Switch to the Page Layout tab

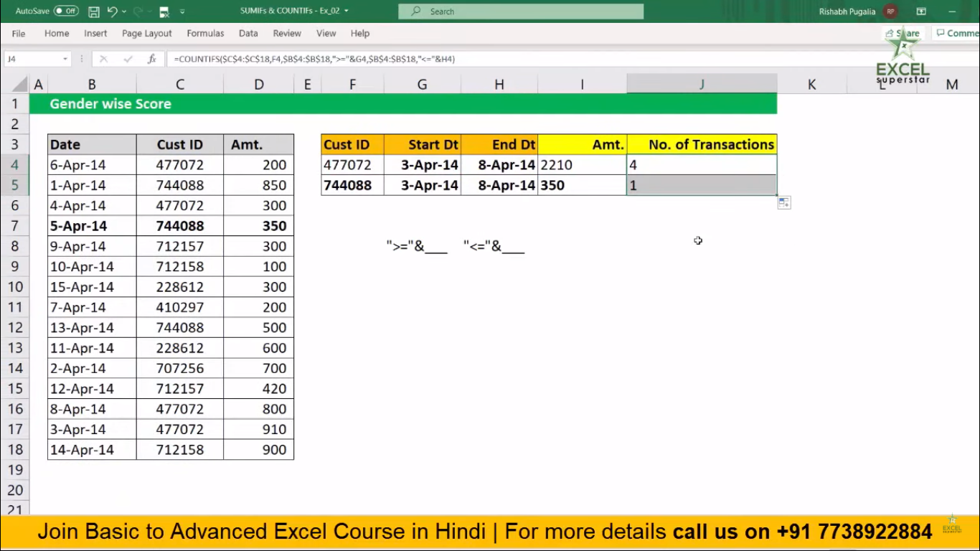[x=147, y=33]
